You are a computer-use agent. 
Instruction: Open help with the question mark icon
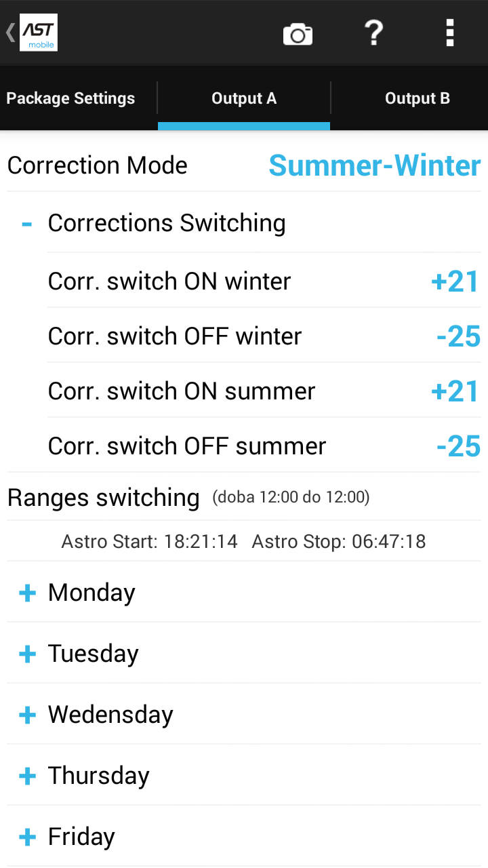coord(373,33)
